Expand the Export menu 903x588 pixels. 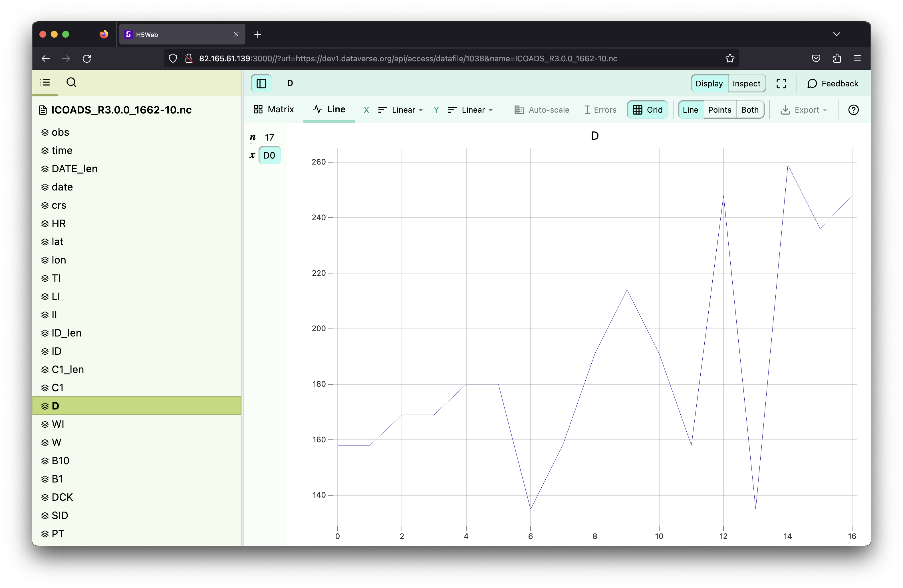tap(803, 110)
